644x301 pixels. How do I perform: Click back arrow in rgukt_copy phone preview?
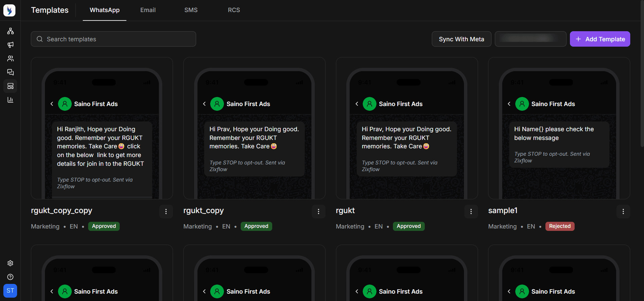click(204, 104)
